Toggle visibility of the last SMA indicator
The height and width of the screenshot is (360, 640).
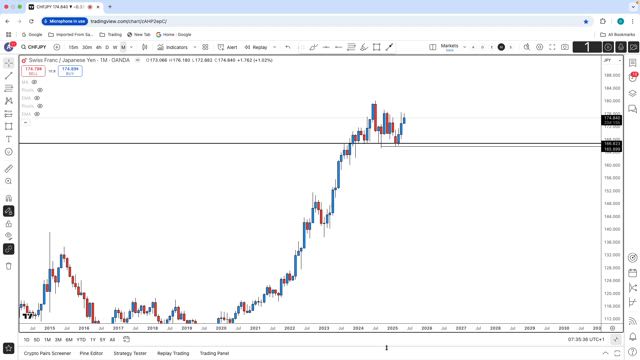coord(37,114)
